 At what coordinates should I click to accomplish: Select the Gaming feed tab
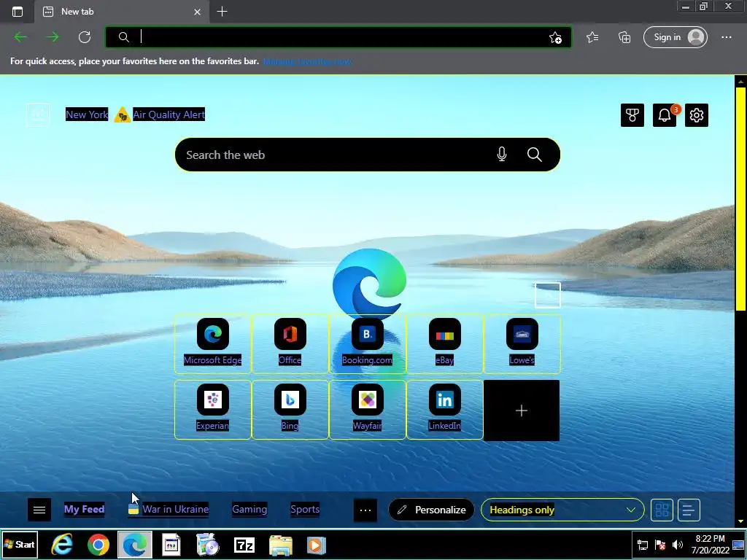[x=249, y=509]
